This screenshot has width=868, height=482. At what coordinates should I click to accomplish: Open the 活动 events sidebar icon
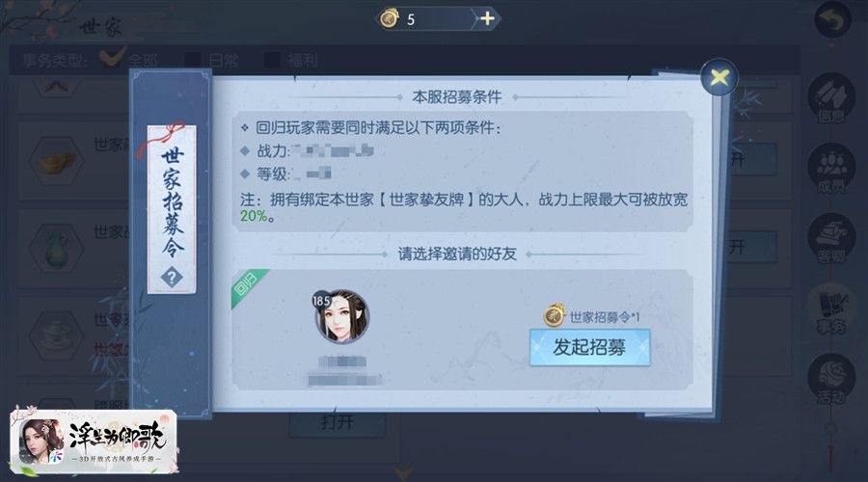pos(831,380)
